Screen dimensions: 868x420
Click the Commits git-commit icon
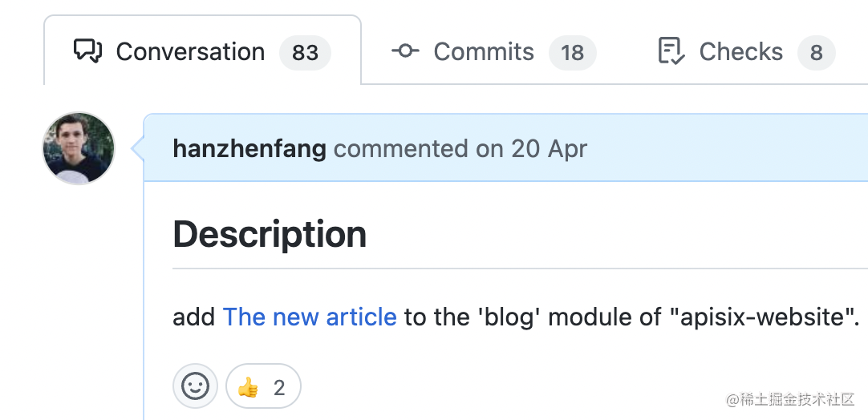click(405, 51)
